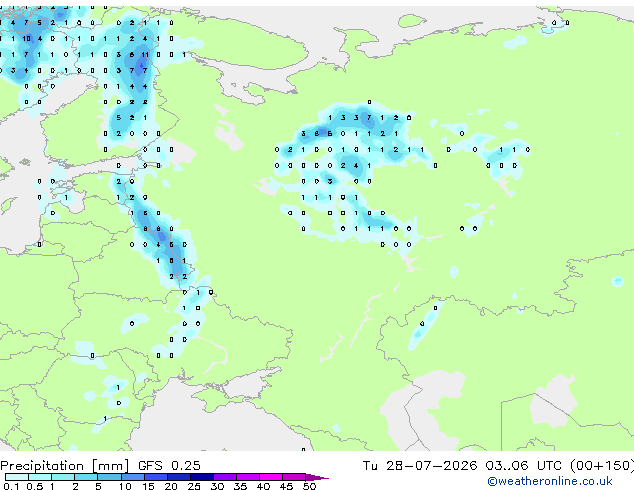Click the 20–25 mm legend color swatch
The height and width of the screenshot is (490, 634).
pyautogui.click(x=179, y=477)
